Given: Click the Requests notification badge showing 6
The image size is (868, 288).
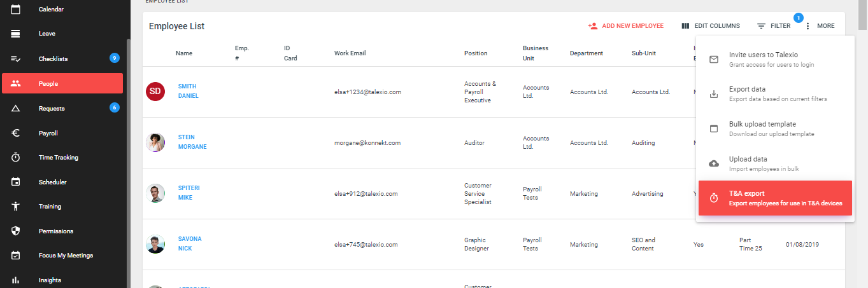Looking at the screenshot, I should click(115, 107).
